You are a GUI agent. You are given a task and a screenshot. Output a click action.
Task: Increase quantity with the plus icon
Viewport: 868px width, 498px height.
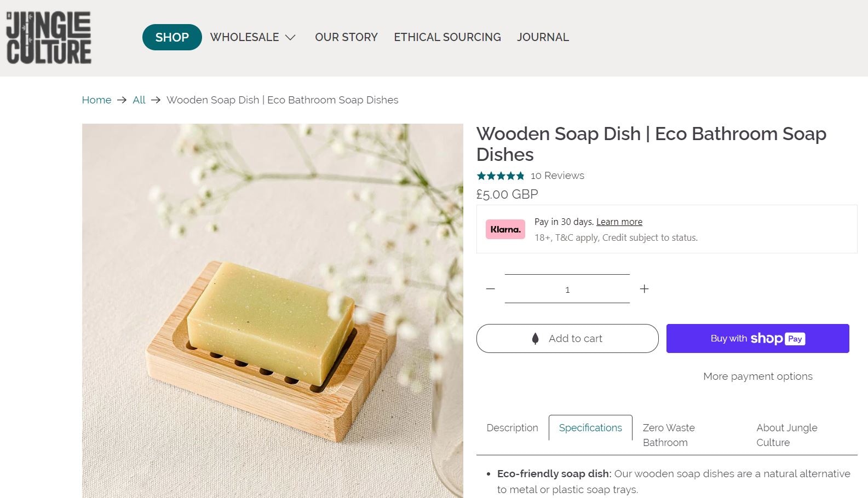(x=644, y=289)
